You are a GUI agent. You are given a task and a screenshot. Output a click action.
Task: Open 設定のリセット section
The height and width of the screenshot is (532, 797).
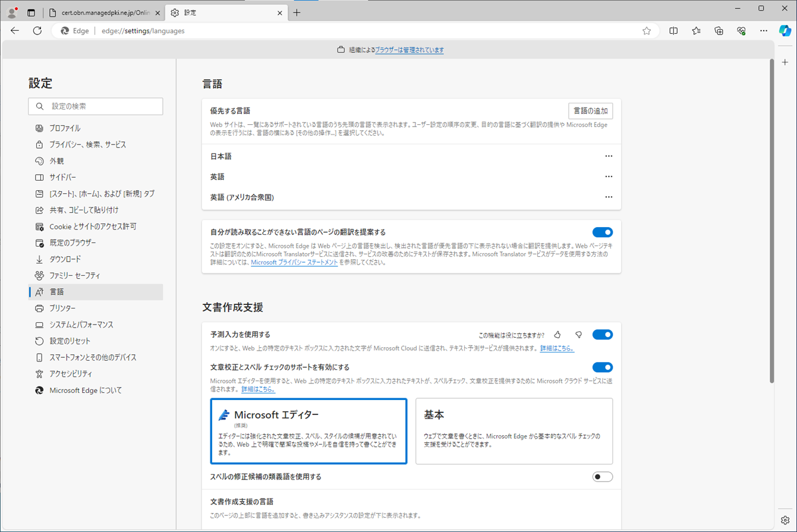(x=96, y=341)
